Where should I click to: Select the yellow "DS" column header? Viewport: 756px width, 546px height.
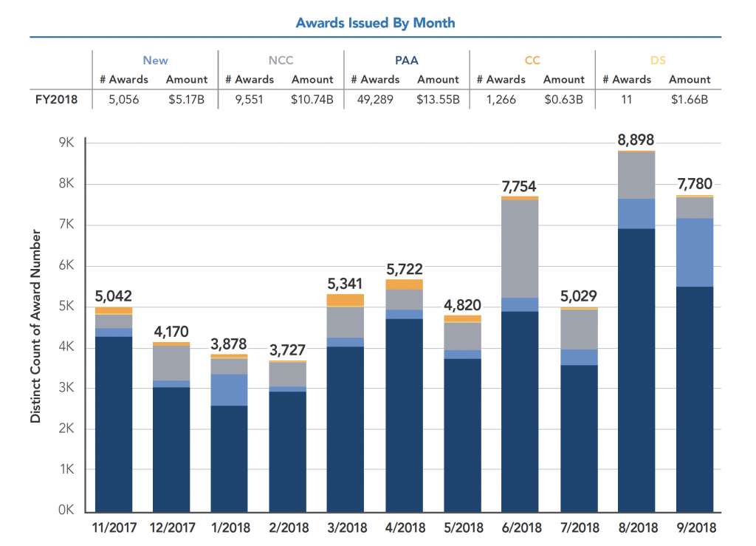point(657,61)
